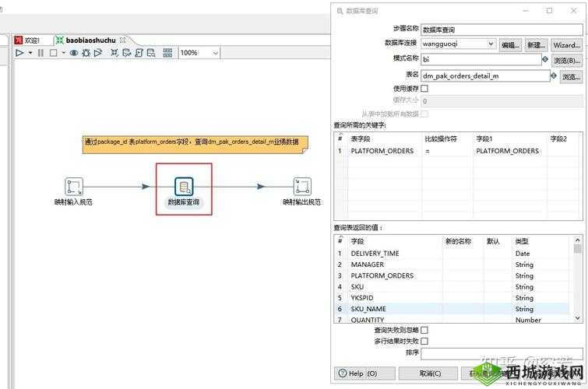588x389 pixels.
Task: Click into the 表名 input field
Action: pyautogui.click(x=484, y=76)
